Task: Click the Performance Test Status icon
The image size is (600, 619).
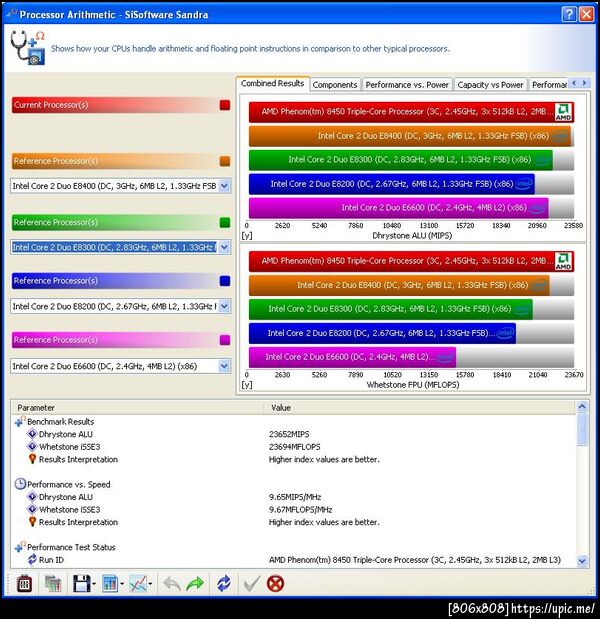Action: click(x=20, y=547)
